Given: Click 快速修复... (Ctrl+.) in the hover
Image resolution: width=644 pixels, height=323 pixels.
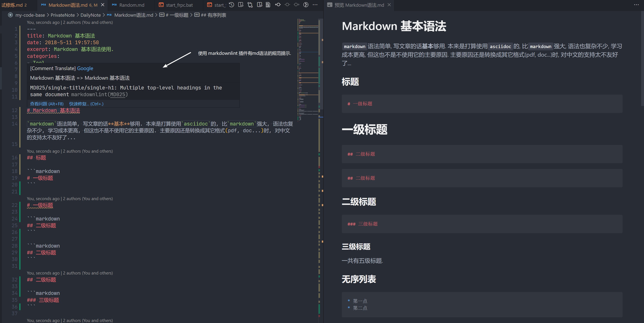Looking at the screenshot, I should coord(86,104).
